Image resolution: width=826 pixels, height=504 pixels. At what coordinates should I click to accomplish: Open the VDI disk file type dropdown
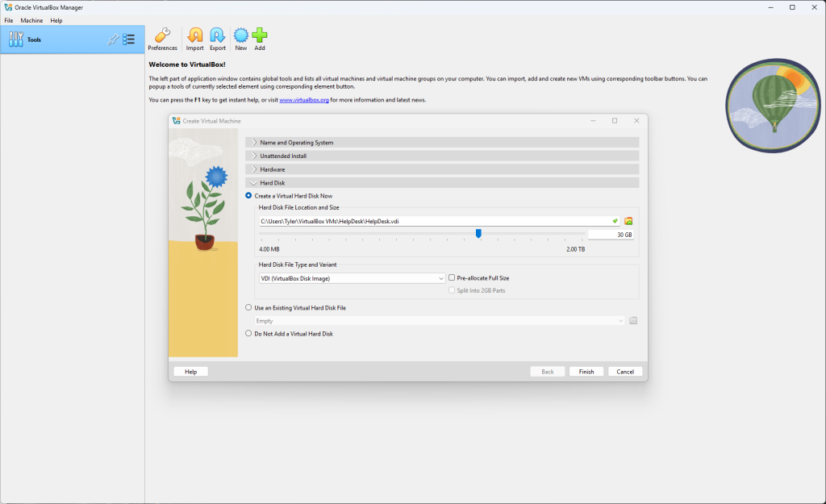351,278
